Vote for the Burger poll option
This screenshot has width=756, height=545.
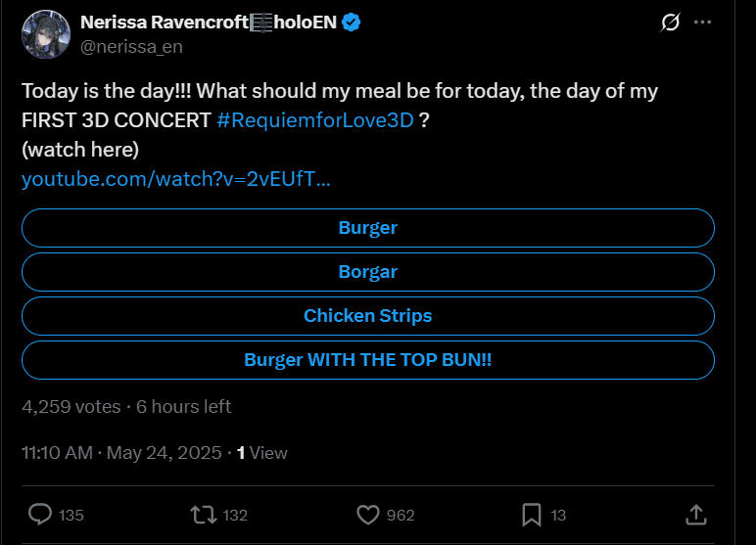coord(367,228)
